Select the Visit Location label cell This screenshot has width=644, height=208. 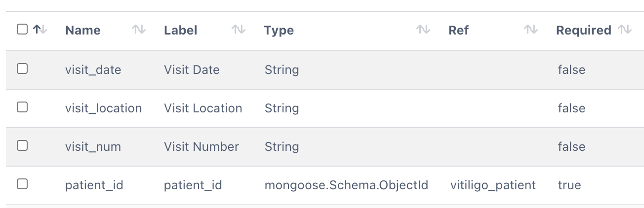pos(203,108)
